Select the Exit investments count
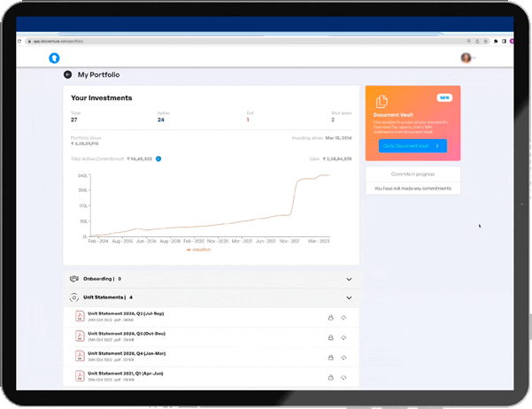Viewport: 532px width, 409px height. 248,119
